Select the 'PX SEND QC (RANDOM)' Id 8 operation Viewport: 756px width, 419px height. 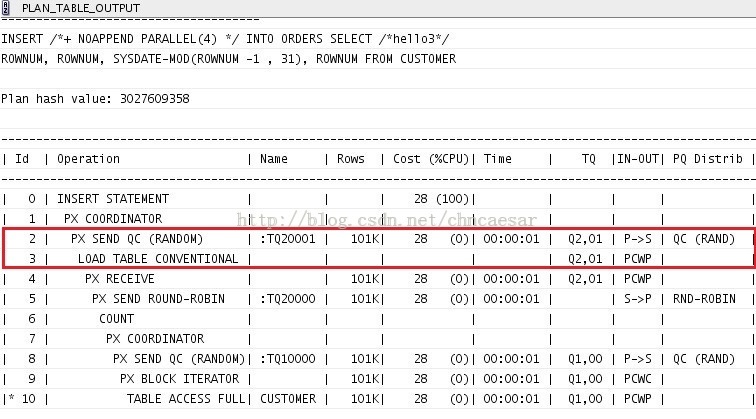pos(179,359)
